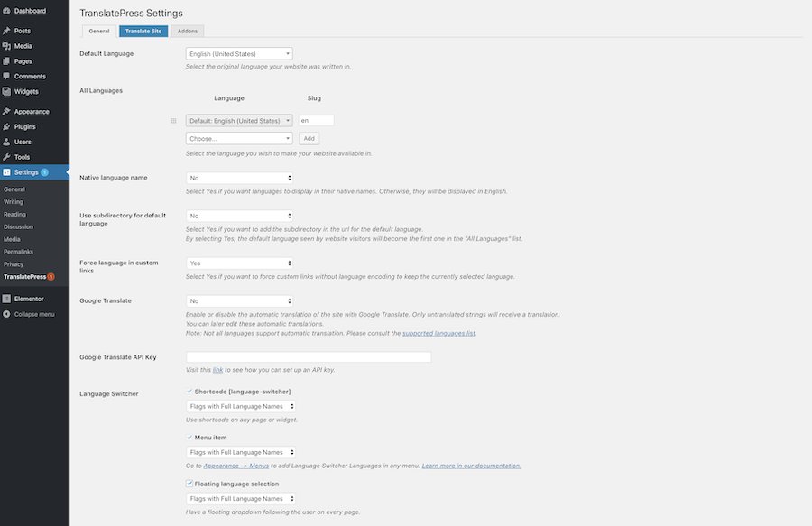
Task: Open the Discussion settings submenu
Action: [x=18, y=226]
